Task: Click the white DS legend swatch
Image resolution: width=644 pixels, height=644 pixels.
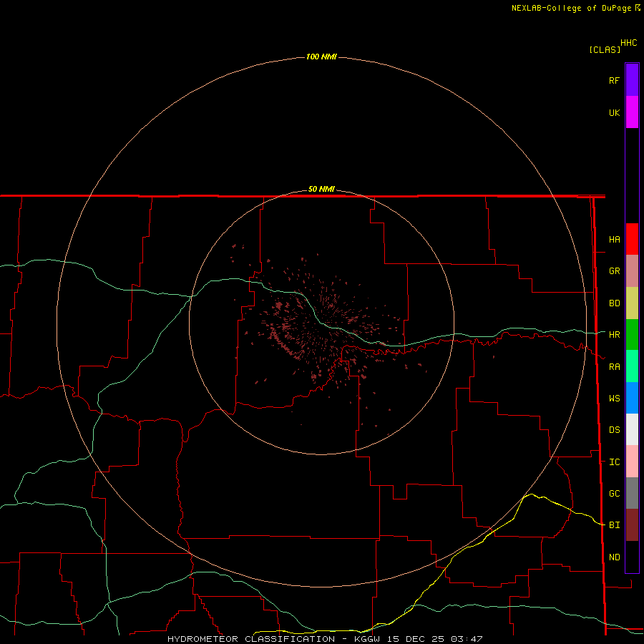Action: 632,429
